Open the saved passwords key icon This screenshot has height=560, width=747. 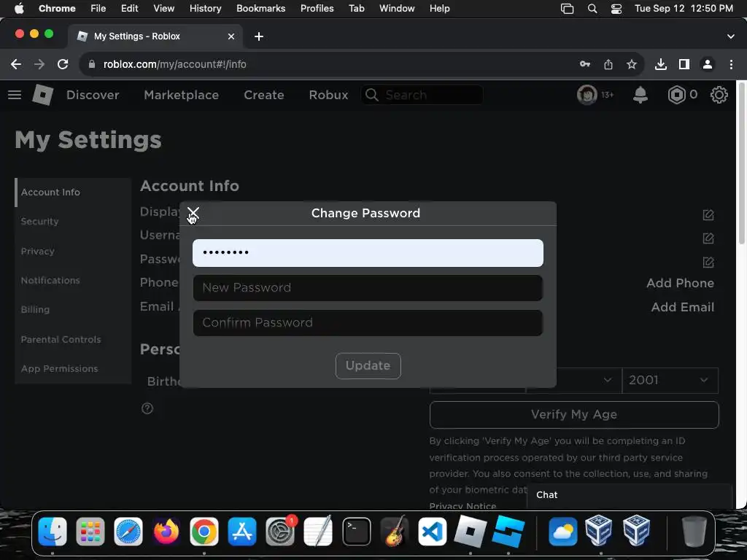[585, 64]
